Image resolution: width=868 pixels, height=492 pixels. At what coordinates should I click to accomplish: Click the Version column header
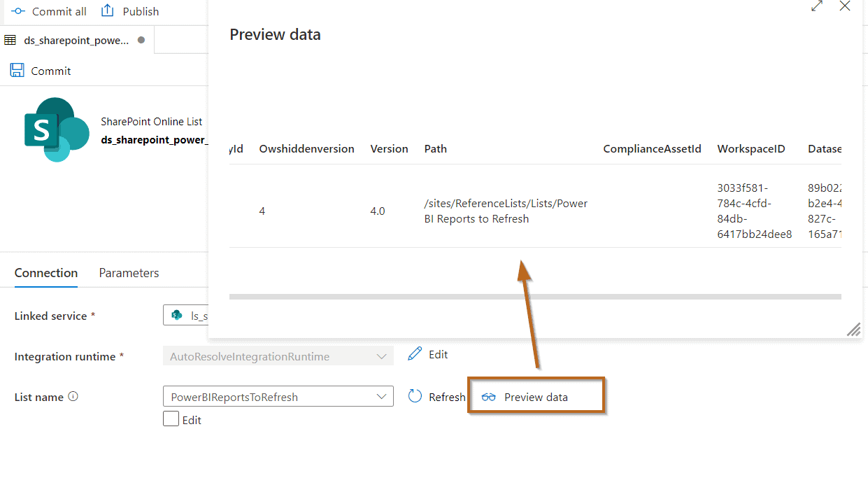click(389, 148)
